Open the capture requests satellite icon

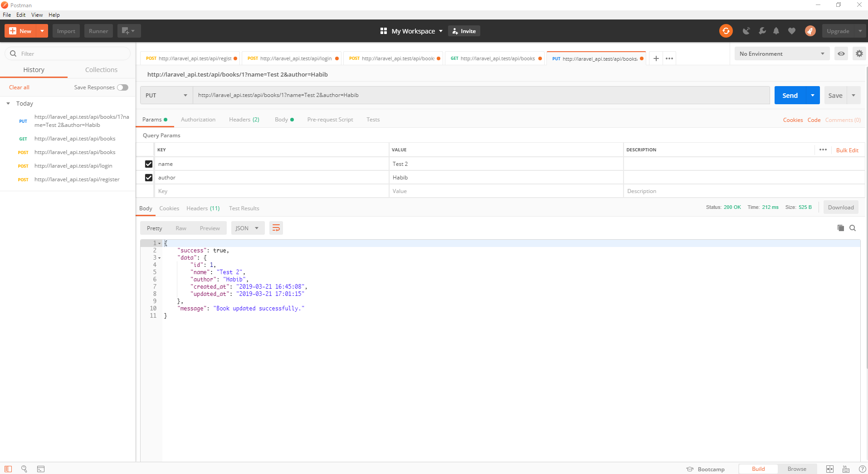pyautogui.click(x=746, y=31)
